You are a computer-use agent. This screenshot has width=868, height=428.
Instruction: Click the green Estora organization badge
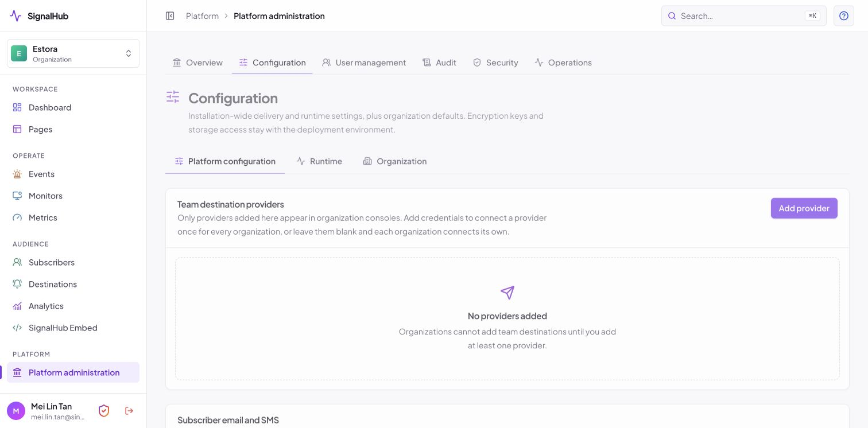(x=19, y=53)
